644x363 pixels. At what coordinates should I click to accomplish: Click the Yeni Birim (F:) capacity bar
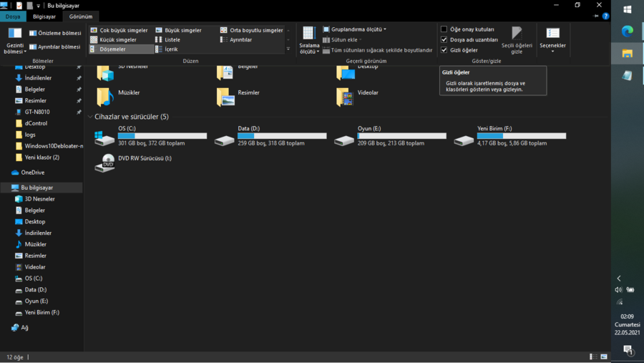[x=521, y=135]
